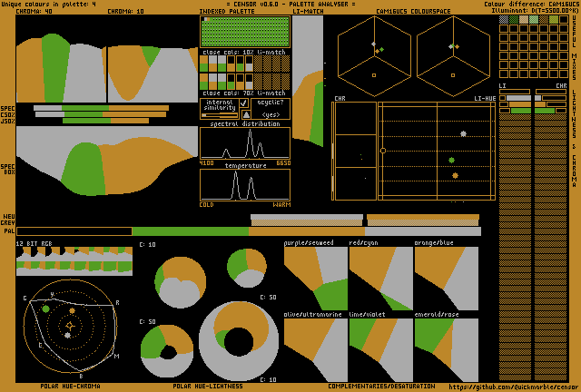581x392 pixels.
Task: Click the spectral distribution graph
Action: 245,142
